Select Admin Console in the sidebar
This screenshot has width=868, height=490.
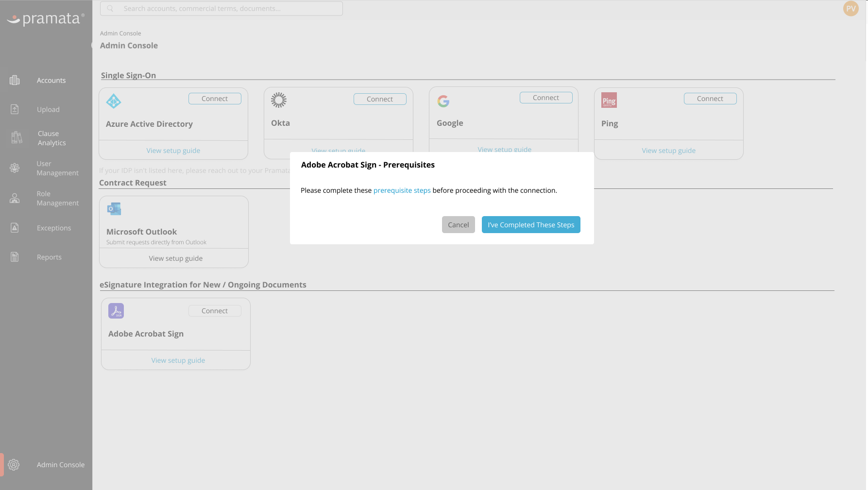point(61,465)
